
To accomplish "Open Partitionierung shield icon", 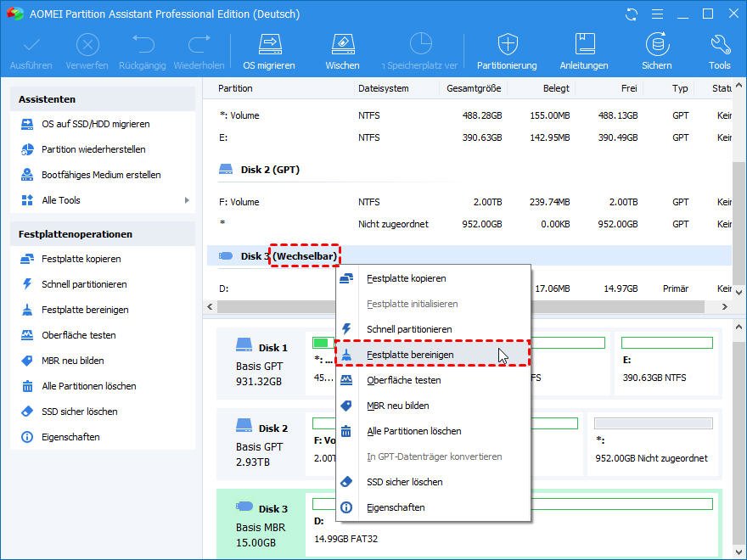I will (x=508, y=44).
